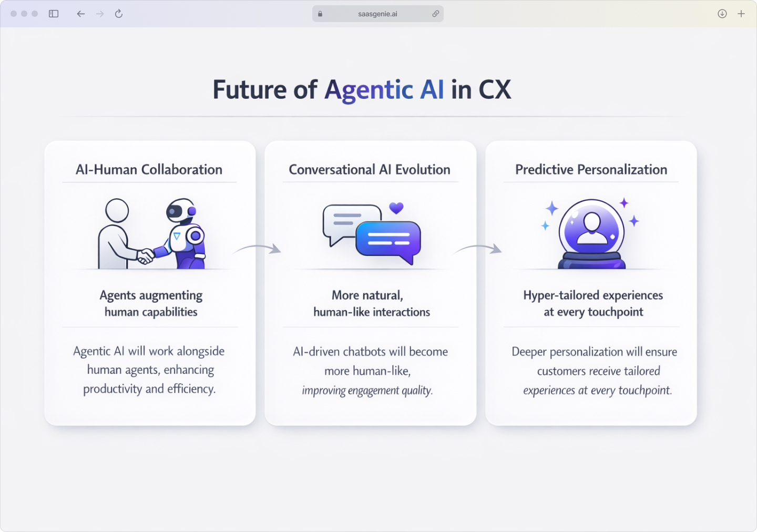This screenshot has height=532, width=757.
Task: Click the AI-Human Collaboration card title
Action: 149,169
